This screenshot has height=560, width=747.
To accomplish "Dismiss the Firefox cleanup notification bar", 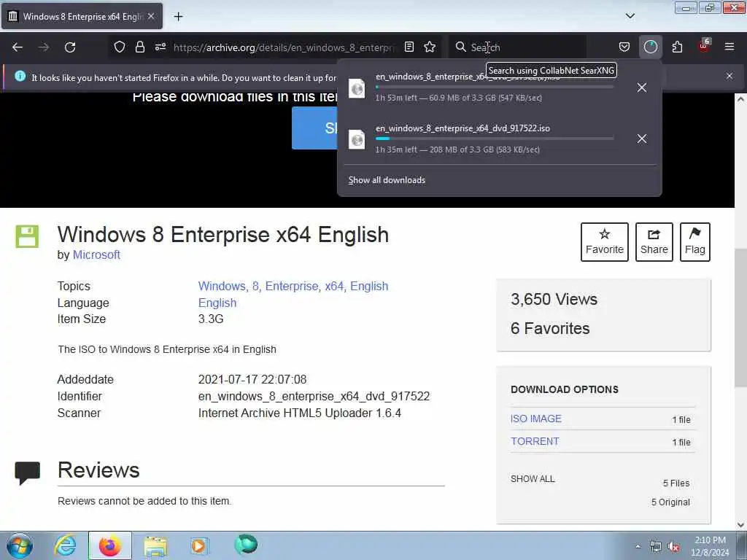I will 729,76.
